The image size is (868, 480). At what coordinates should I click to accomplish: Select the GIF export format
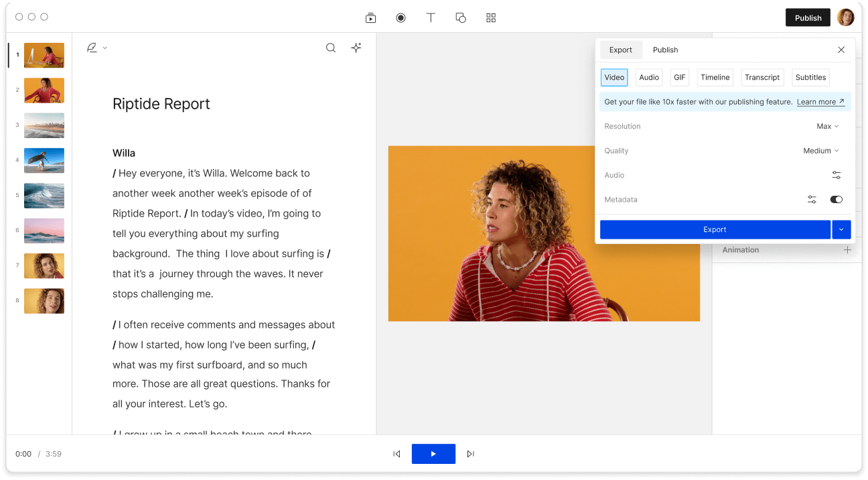pos(680,77)
